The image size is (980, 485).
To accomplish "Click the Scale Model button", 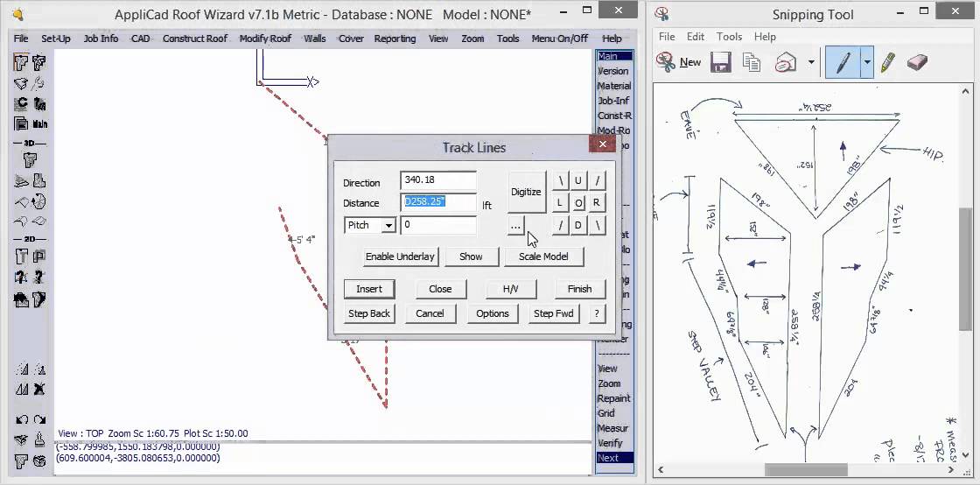I will (x=543, y=257).
